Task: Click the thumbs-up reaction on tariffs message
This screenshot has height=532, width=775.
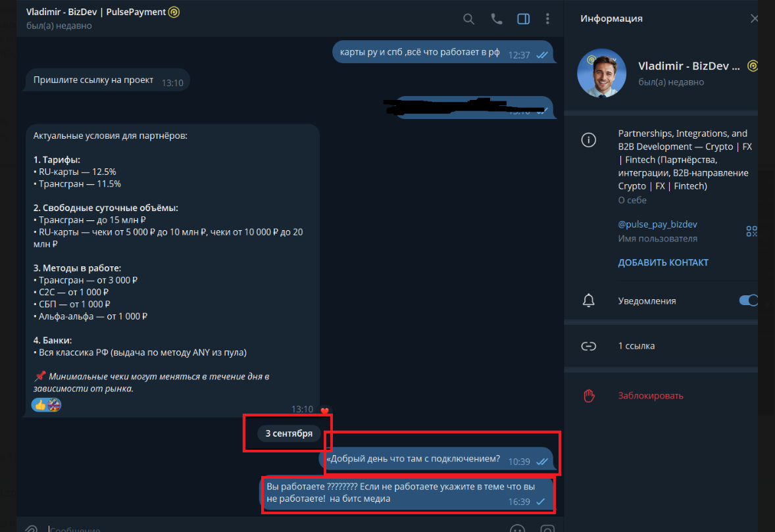Action: [x=40, y=405]
